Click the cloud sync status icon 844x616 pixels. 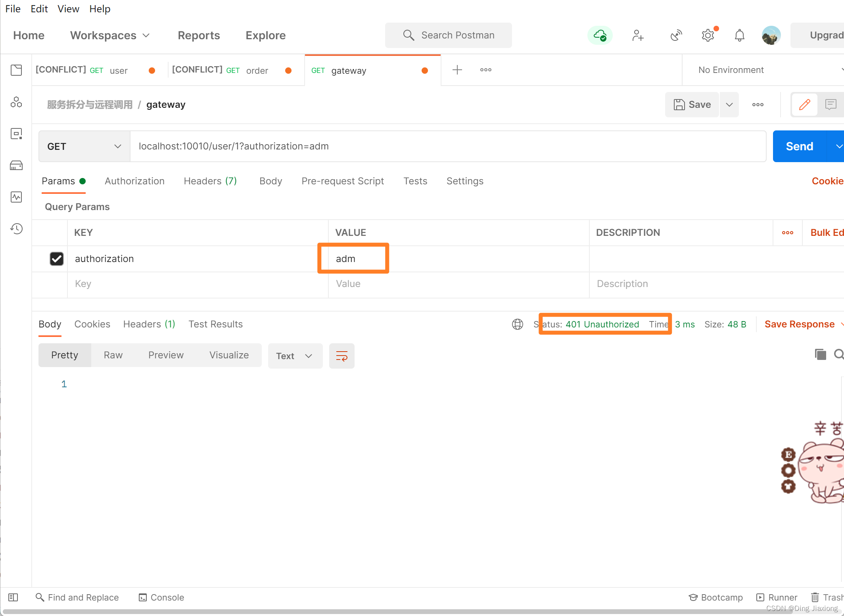pyautogui.click(x=600, y=35)
